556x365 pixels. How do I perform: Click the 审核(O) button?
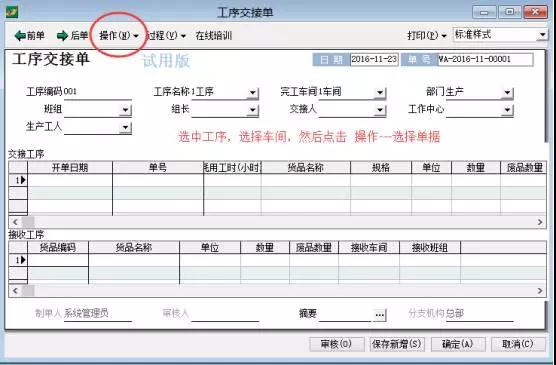coord(336,344)
